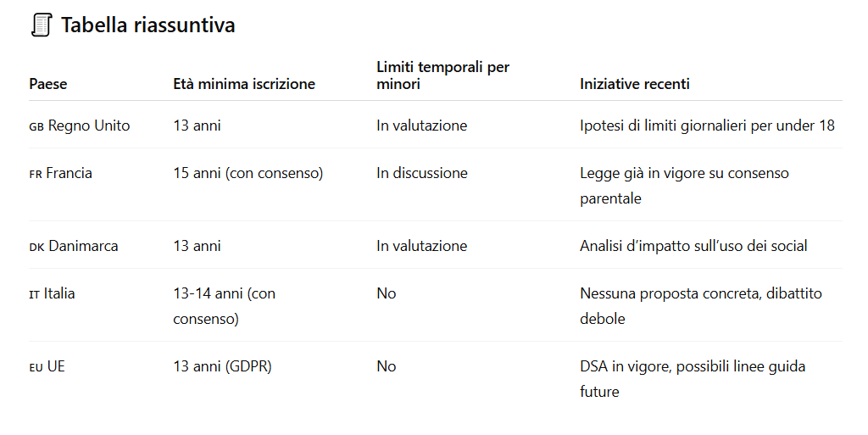The image size is (868, 435).
Task: Click the Tabella riassuntiva heading
Action: [x=147, y=25]
